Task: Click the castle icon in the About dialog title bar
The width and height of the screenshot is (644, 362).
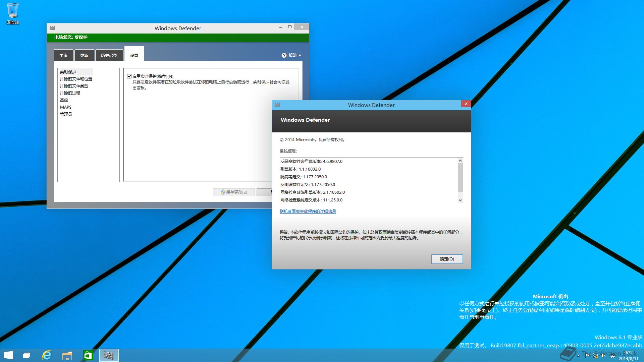Action: click(277, 105)
